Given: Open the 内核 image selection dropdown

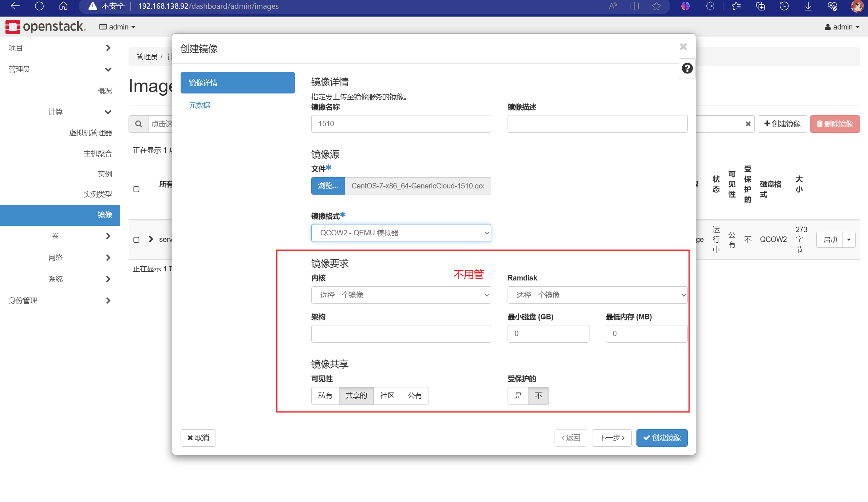Looking at the screenshot, I should tap(401, 295).
